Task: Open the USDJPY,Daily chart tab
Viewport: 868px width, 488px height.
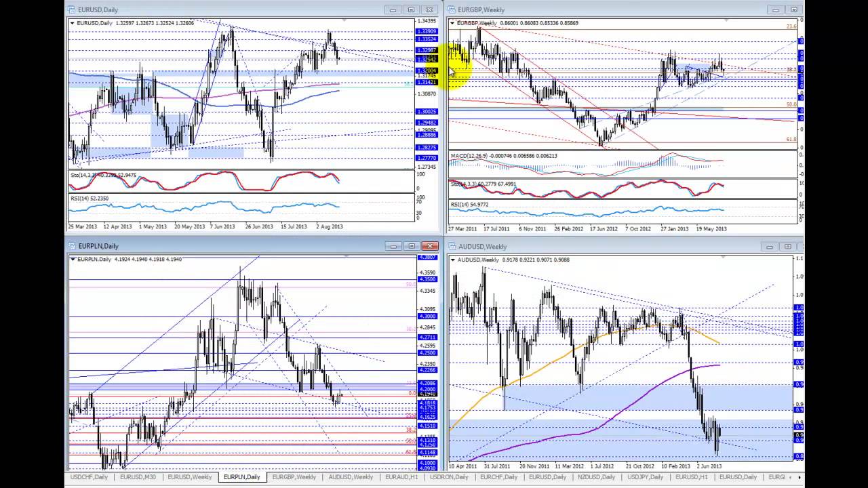Action: coord(647,477)
